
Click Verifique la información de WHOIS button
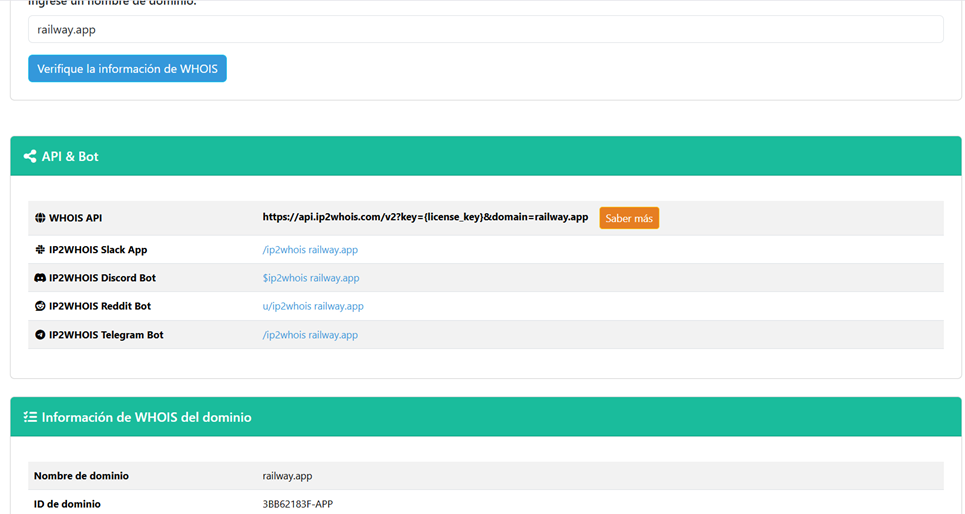[127, 68]
